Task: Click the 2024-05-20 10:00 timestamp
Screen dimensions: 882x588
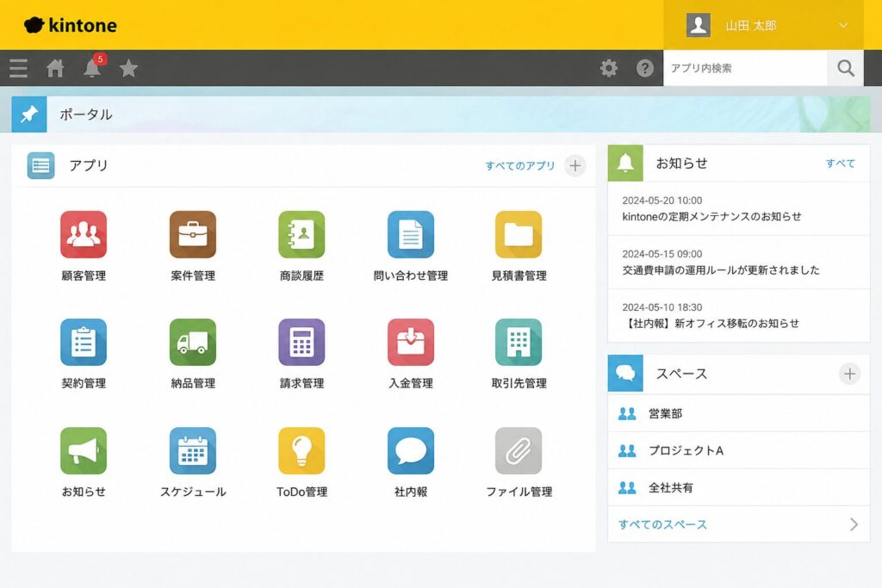Action: tap(662, 200)
